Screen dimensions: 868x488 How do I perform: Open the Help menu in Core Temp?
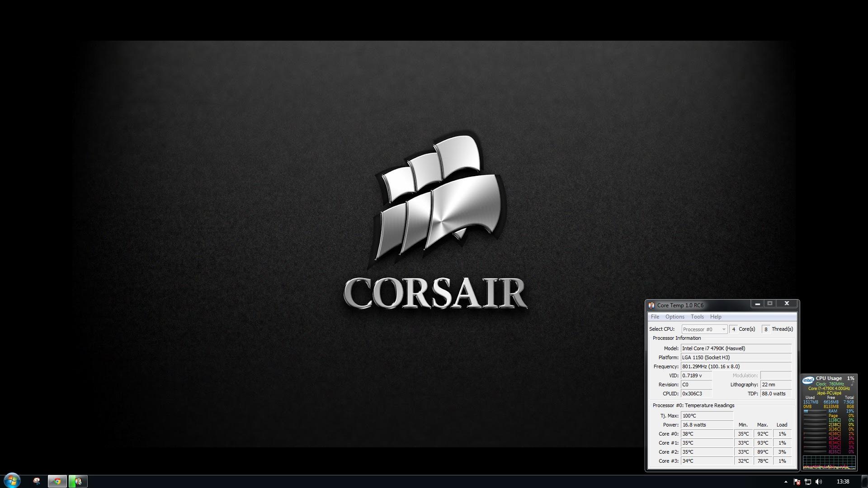pyautogui.click(x=716, y=317)
